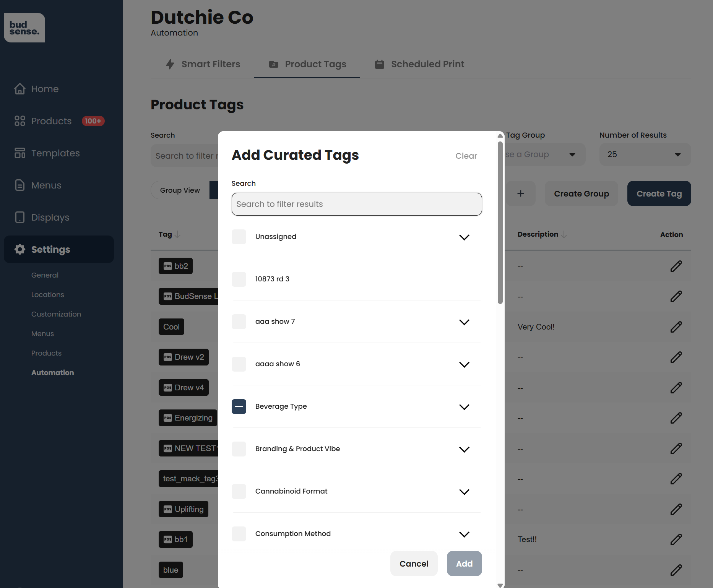Edit the bb1 tag pencil icon
The width and height of the screenshot is (713, 588).
pyautogui.click(x=676, y=539)
